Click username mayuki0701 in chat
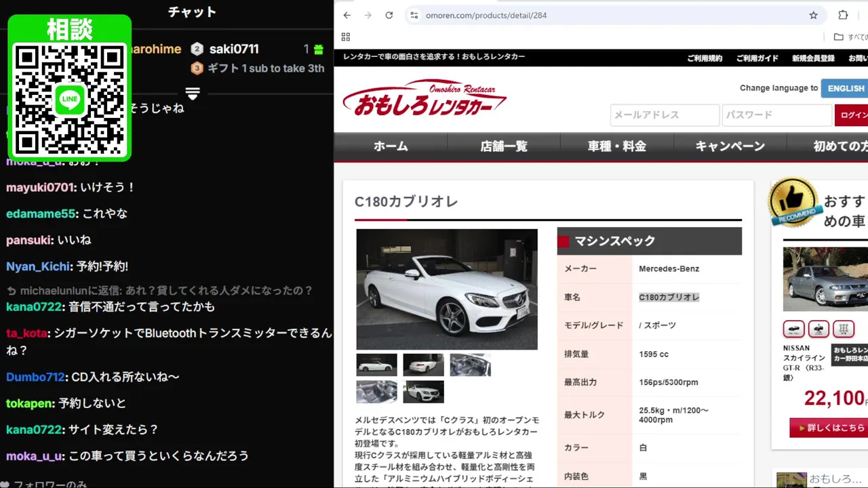This screenshot has height=488, width=868. click(39, 187)
